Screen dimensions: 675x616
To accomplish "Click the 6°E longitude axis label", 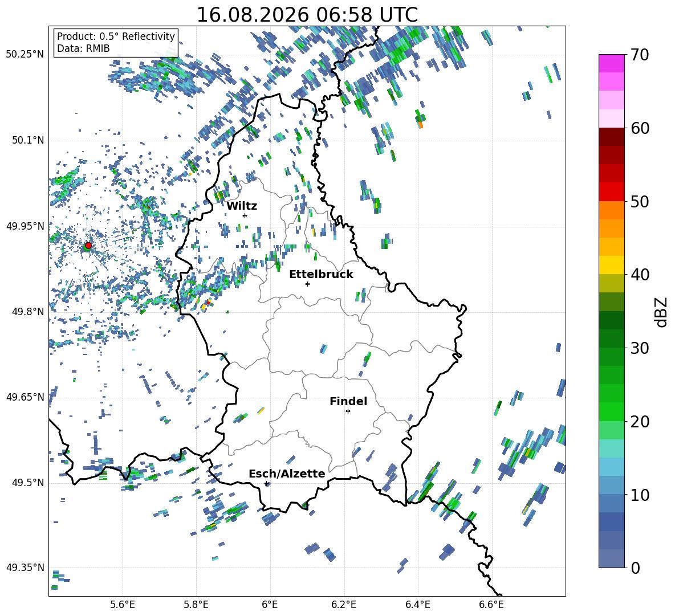I will [x=270, y=605].
